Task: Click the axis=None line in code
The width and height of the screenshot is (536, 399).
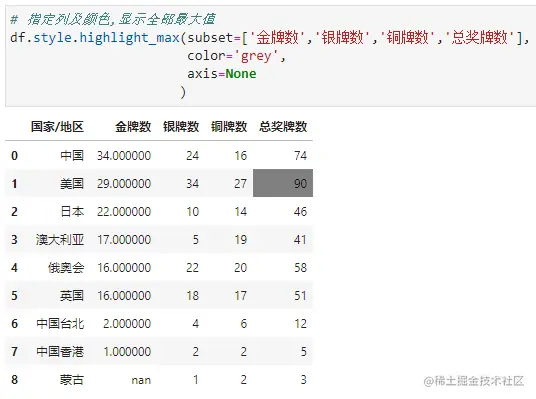Action: [x=222, y=74]
